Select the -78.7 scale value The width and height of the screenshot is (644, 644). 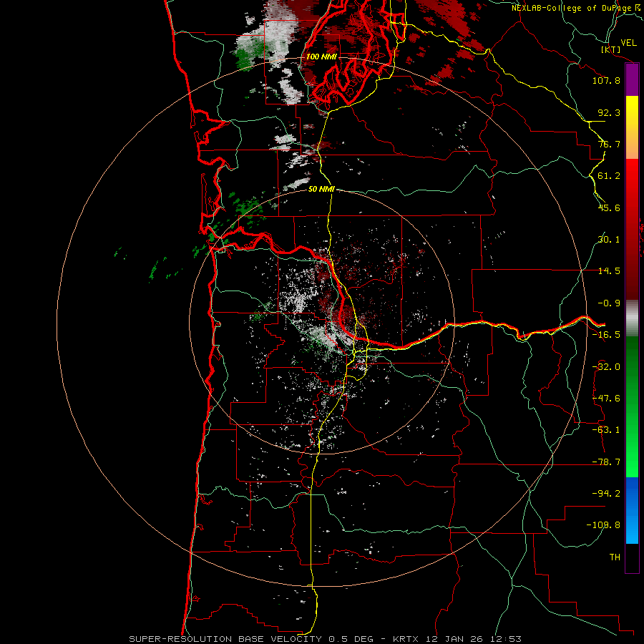(606, 462)
